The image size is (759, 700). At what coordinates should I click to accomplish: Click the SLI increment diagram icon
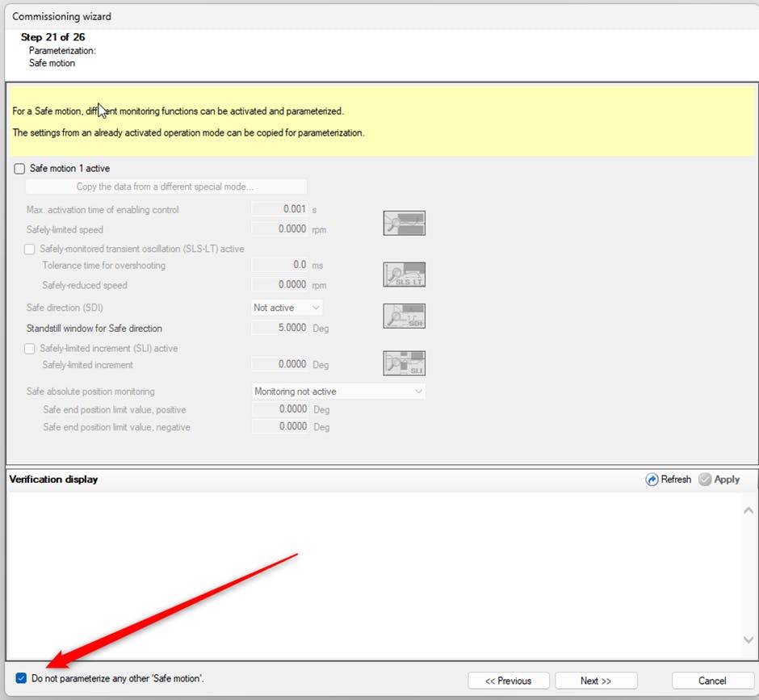point(404,363)
